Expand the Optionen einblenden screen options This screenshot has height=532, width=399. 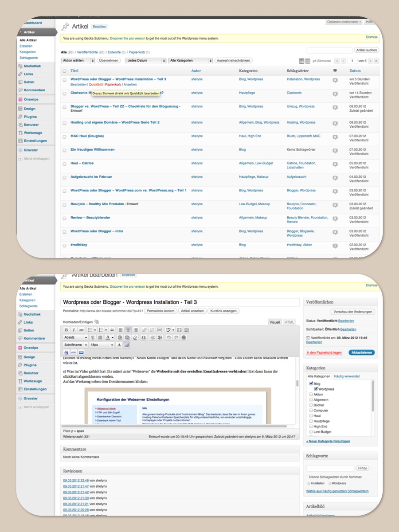[344, 22]
